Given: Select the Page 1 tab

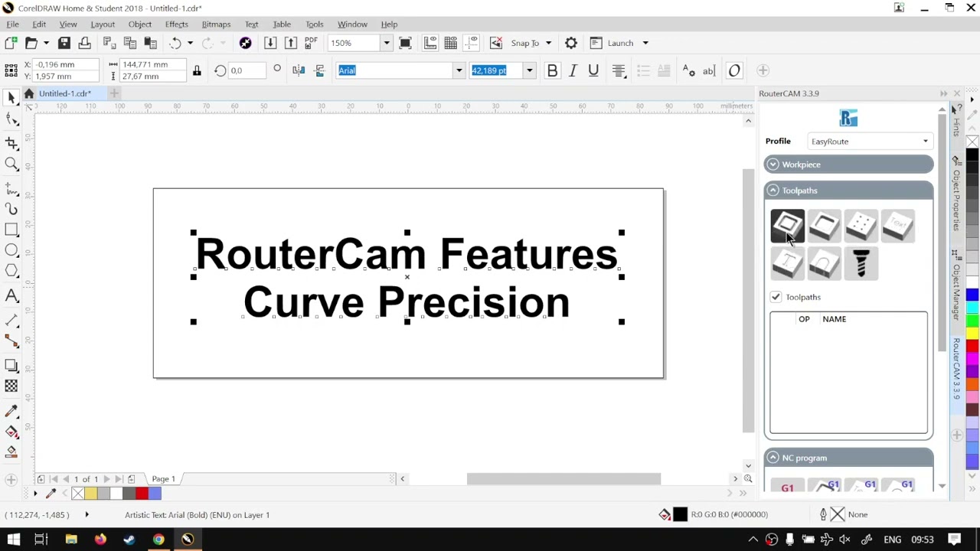Looking at the screenshot, I should point(163,479).
